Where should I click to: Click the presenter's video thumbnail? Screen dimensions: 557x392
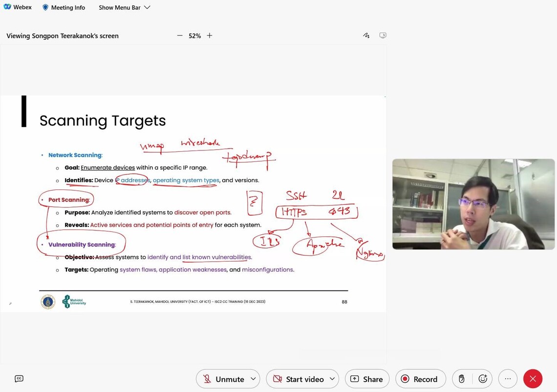pos(473,204)
